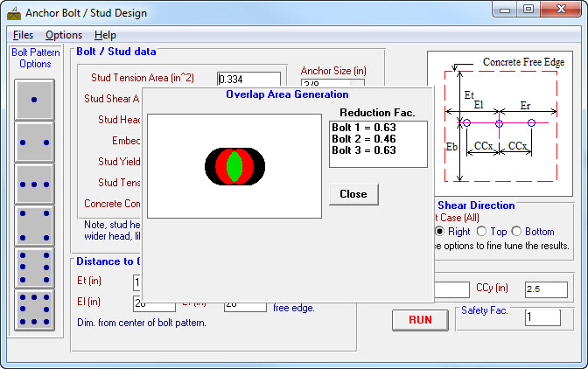
Task: Maximize the Anchor Bolt window
Action: pos(528,10)
